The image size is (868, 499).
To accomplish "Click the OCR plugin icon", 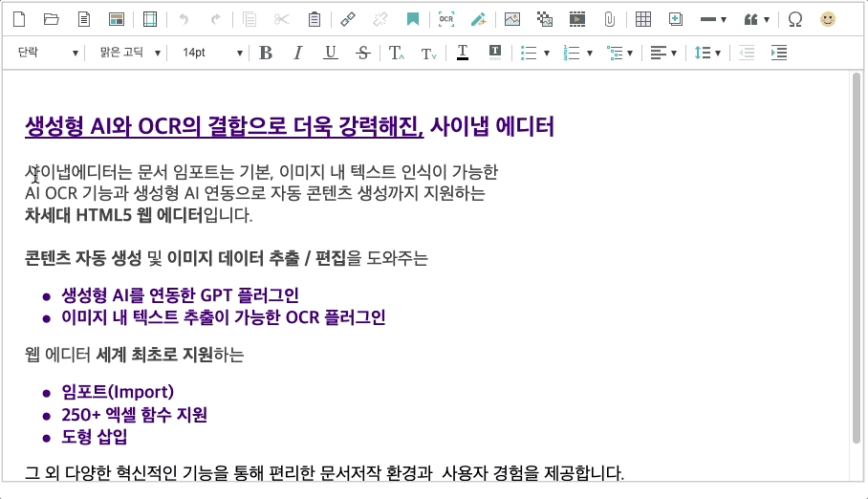I will tap(446, 18).
